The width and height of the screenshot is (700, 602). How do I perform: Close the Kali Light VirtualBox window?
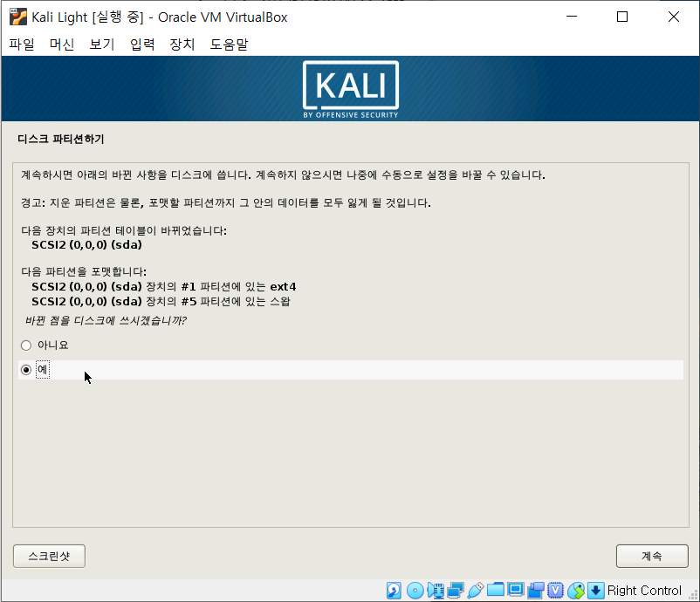click(674, 17)
